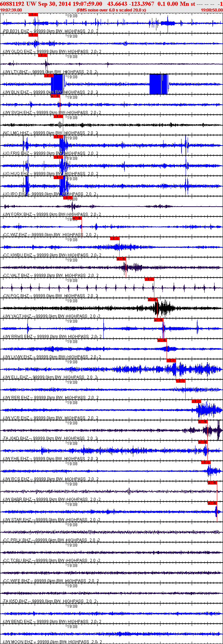
Task: Select the UW.FORK BHZ station label
Action: coord(17,214)
